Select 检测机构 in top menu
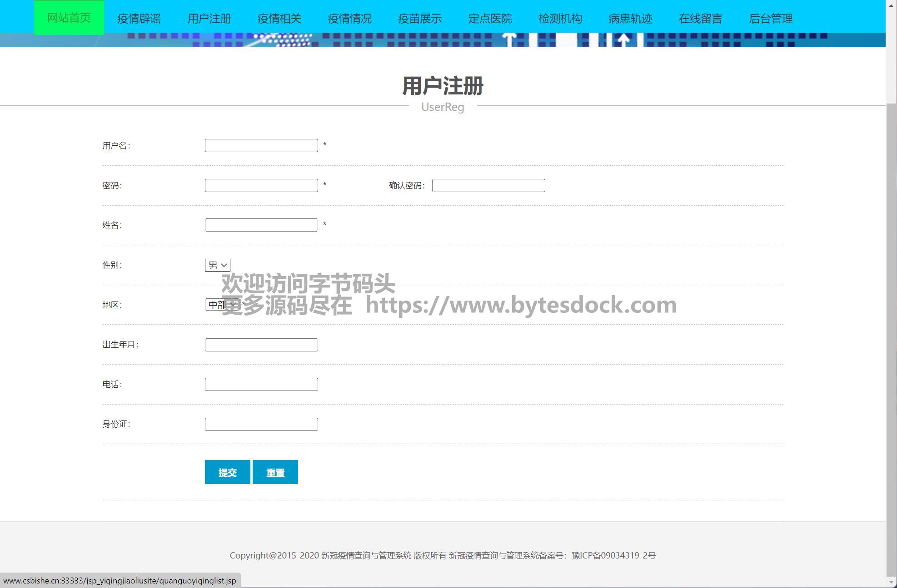Screen dimensions: 897x588 pyautogui.click(x=560, y=19)
